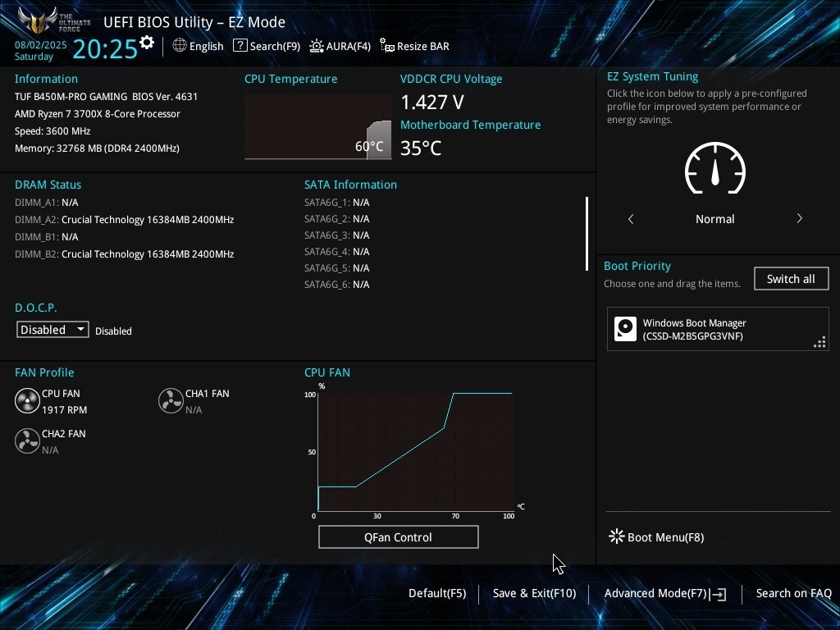Click the 1.427 V voltage reading
This screenshot has width=840, height=630.
click(x=432, y=102)
